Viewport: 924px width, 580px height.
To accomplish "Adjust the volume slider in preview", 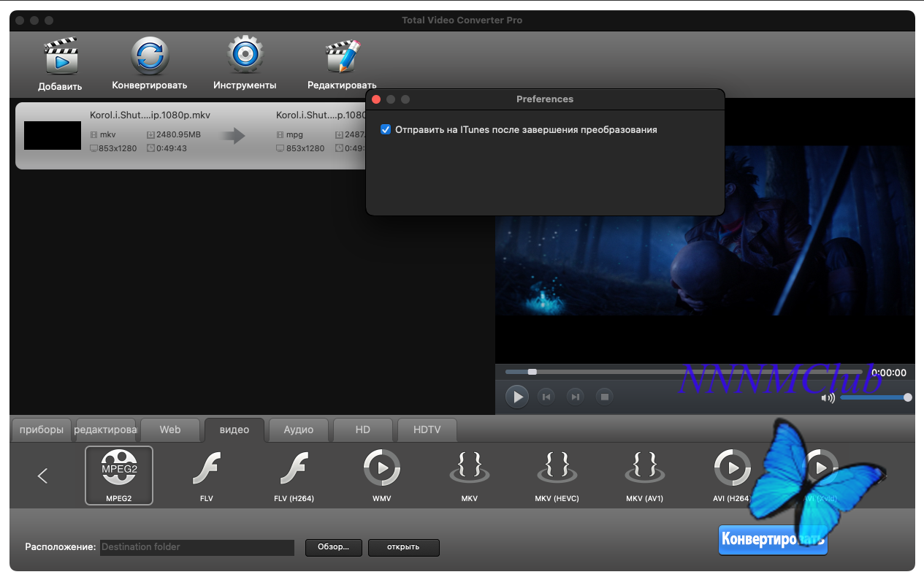I will click(x=874, y=397).
